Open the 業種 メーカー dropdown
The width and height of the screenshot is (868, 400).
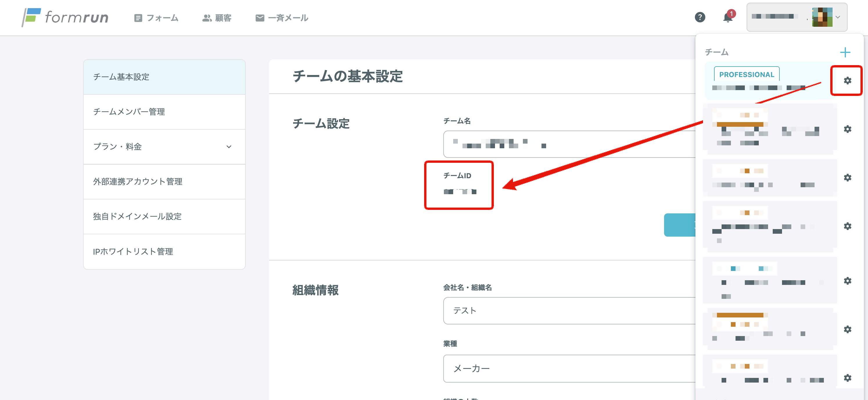(x=569, y=368)
